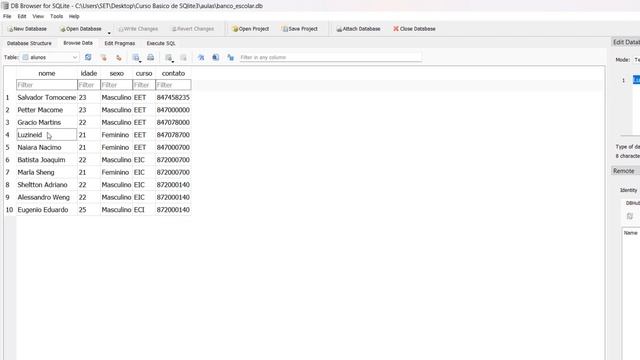Select the cell 'Petter Macome'
This screenshot has height=360, width=640.
[x=47, y=110]
